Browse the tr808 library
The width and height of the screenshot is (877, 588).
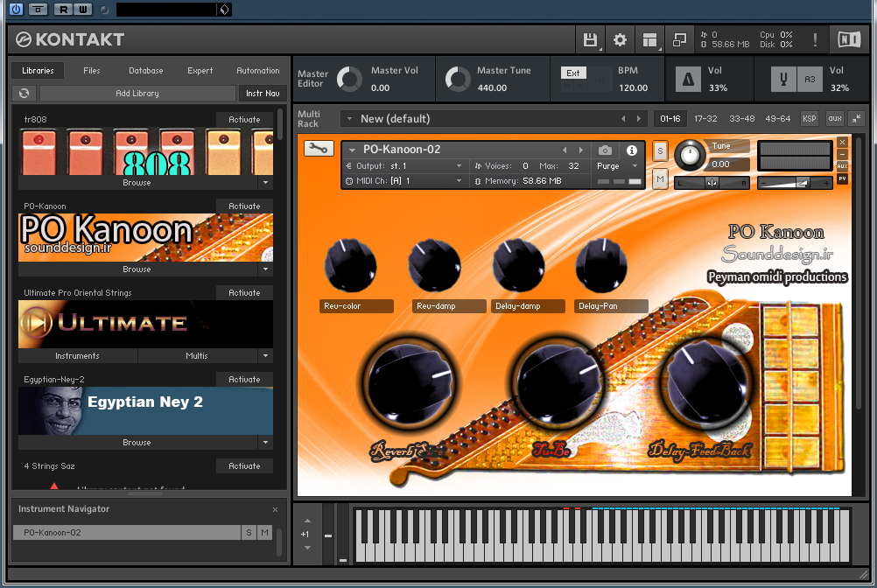137,183
